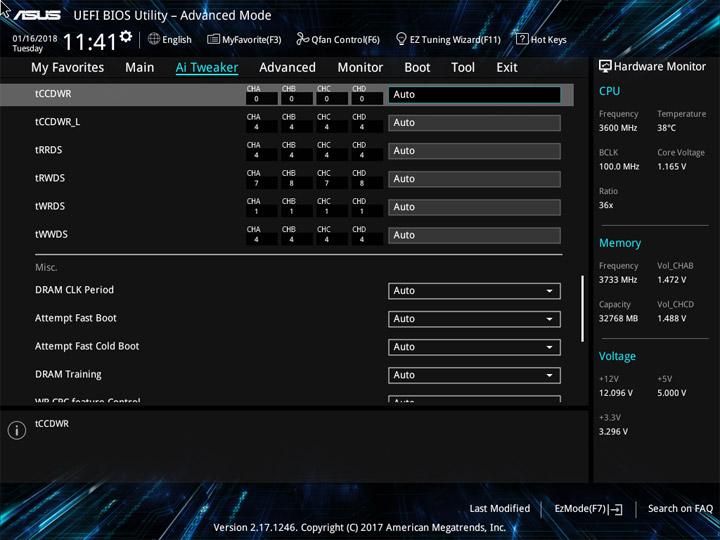720x540 pixels.
Task: Click the tWRDS Auto input field
Action: coord(474,207)
